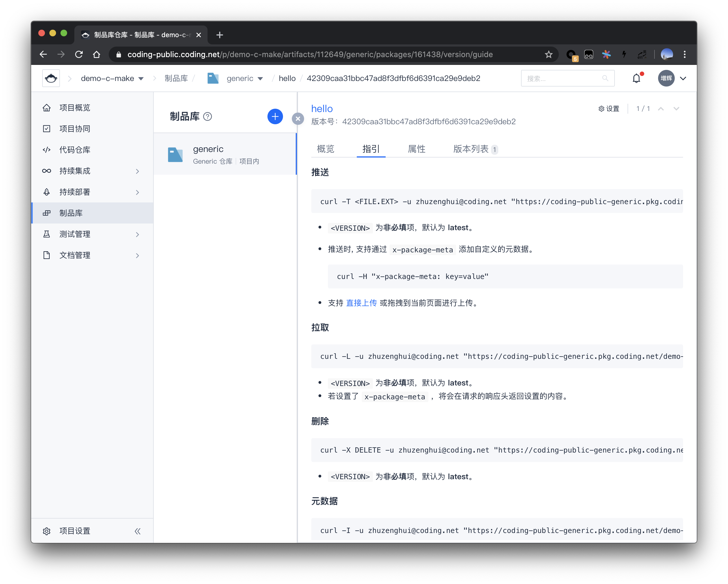Click the blue plus button to add an artifact repository
Image resolution: width=728 pixels, height=584 pixels.
pyautogui.click(x=275, y=116)
